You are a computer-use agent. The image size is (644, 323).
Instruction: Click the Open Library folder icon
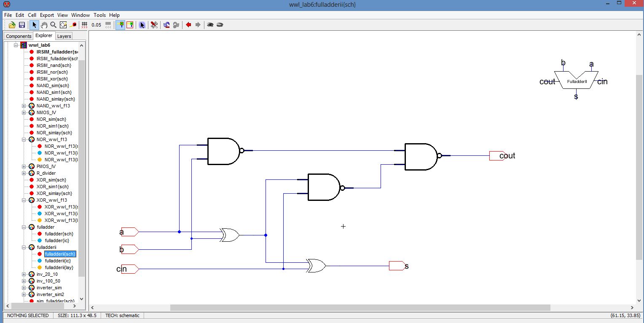coord(12,25)
